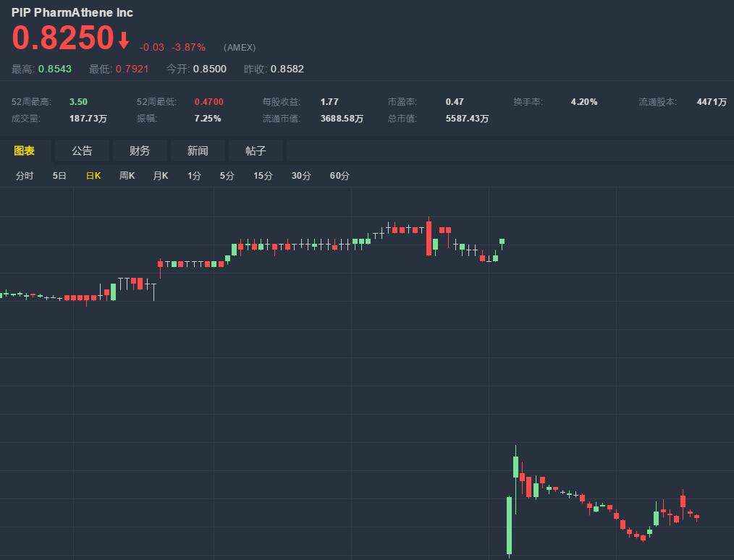734x560 pixels.
Task: Switch to 周K weekly candlesticks
Action: [127, 176]
